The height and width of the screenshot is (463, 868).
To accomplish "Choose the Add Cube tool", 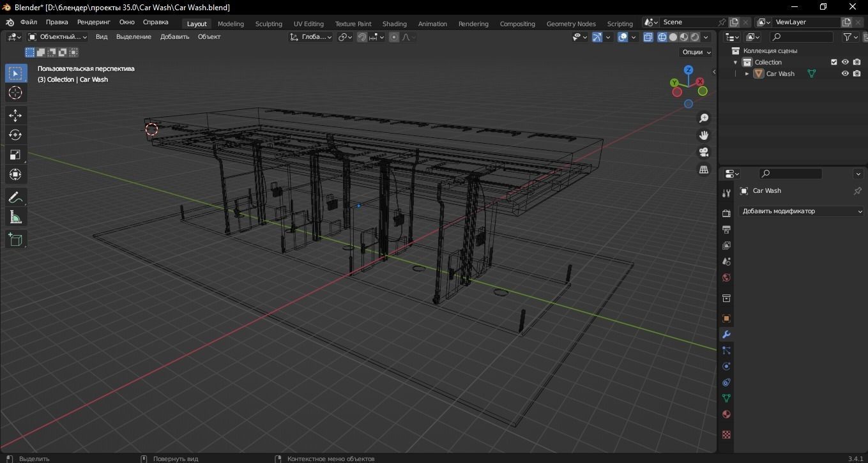I will click(15, 240).
